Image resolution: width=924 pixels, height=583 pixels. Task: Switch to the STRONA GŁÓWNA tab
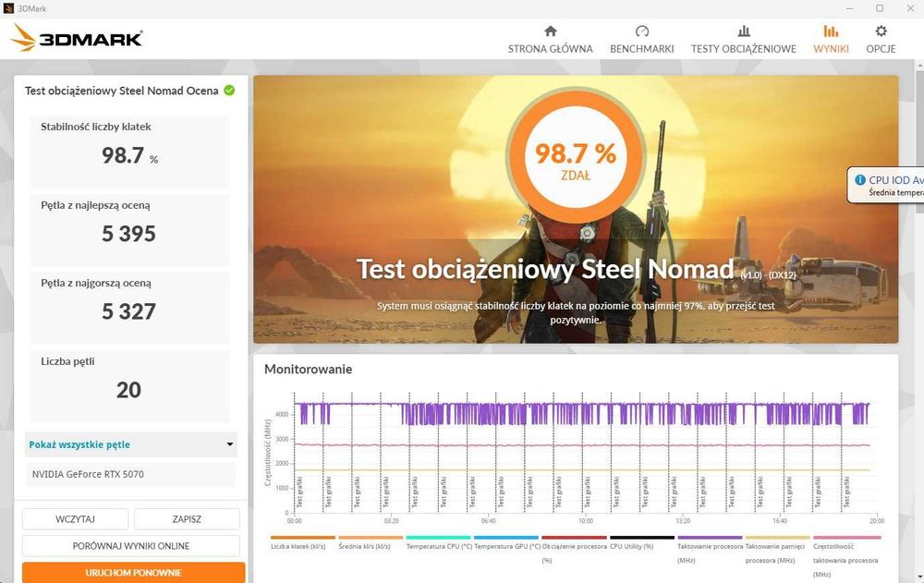(551, 40)
